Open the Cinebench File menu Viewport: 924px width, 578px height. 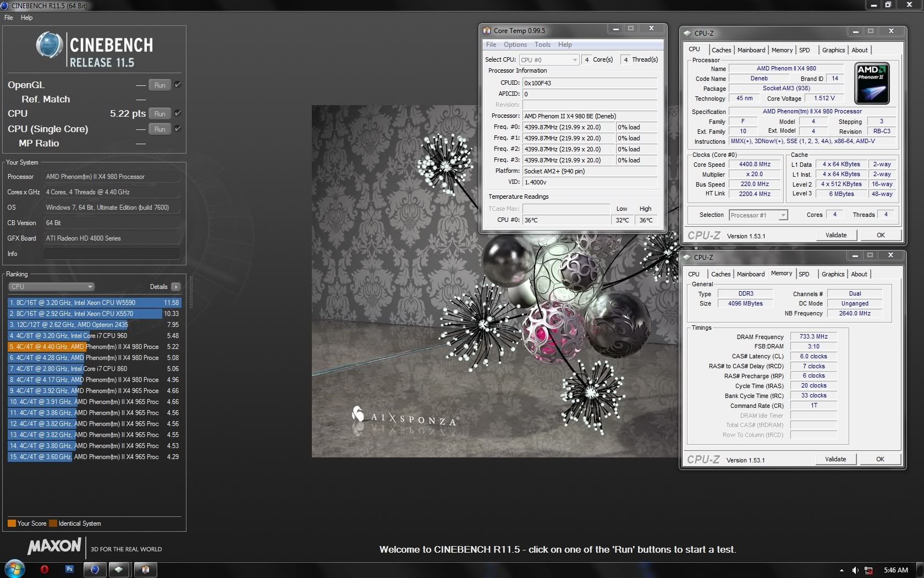[9, 18]
